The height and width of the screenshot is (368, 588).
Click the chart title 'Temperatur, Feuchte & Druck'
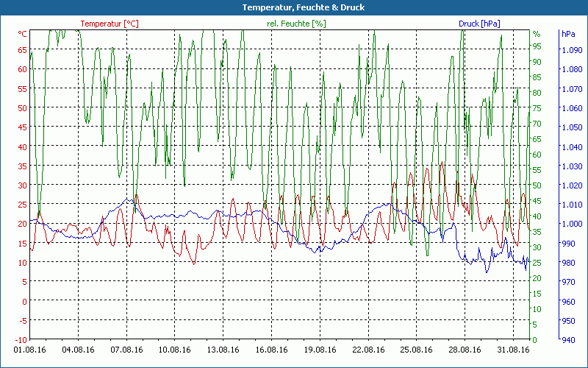[x=293, y=7]
